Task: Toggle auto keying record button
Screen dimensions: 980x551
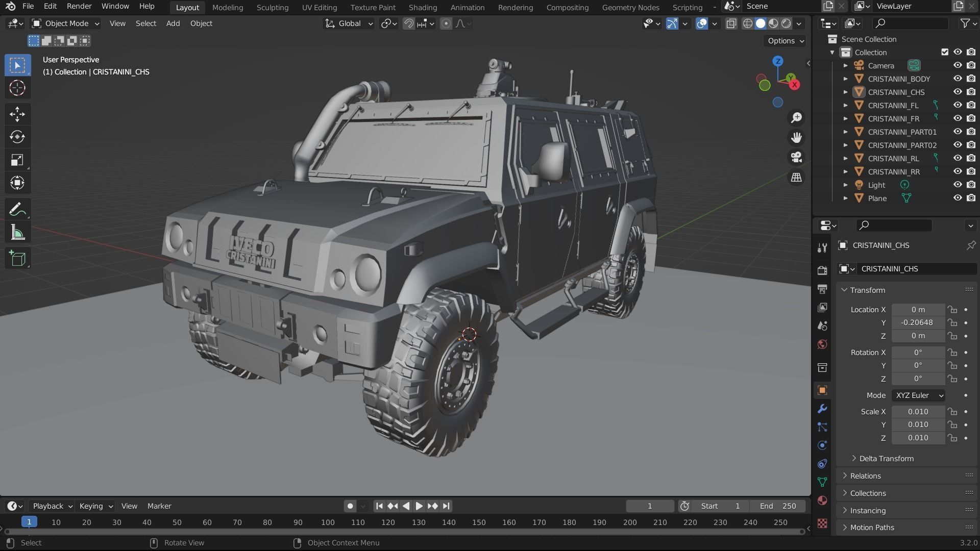Action: pyautogui.click(x=350, y=506)
